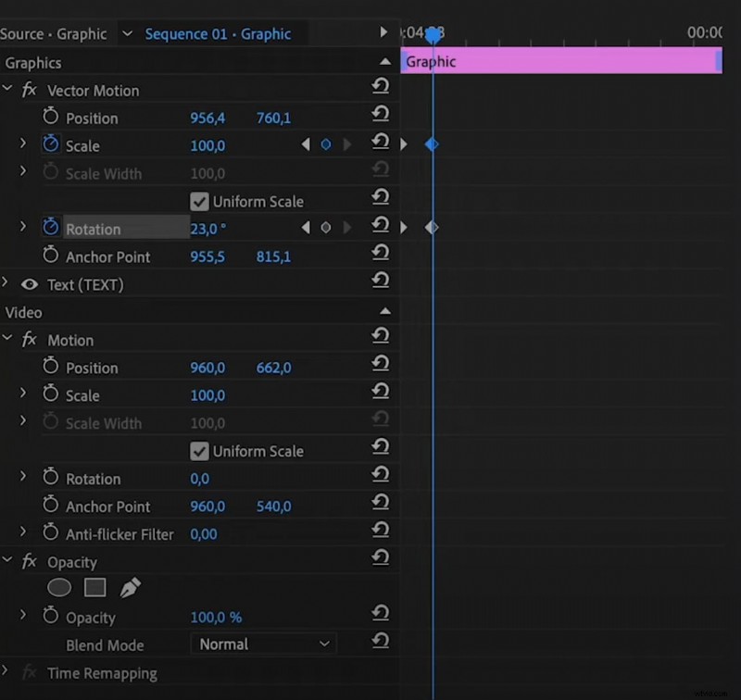Collapse the Graphics section
Viewport: 741px width, 700px height.
click(386, 62)
